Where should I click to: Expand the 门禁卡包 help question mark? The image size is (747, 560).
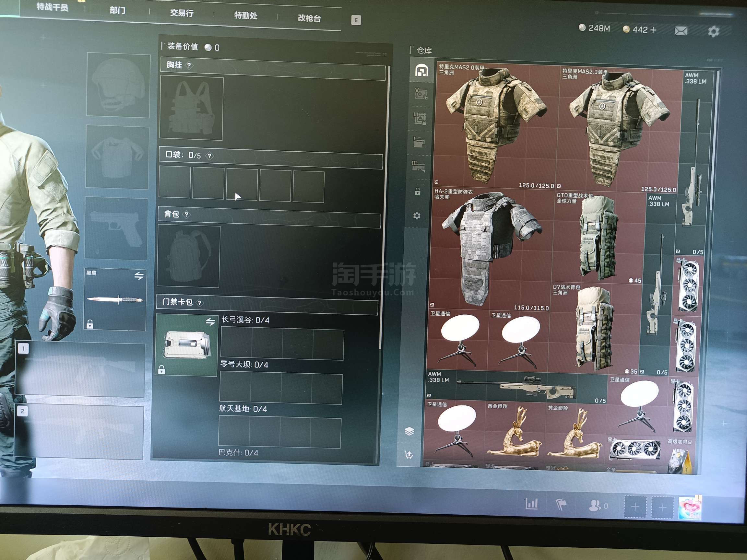(x=200, y=303)
